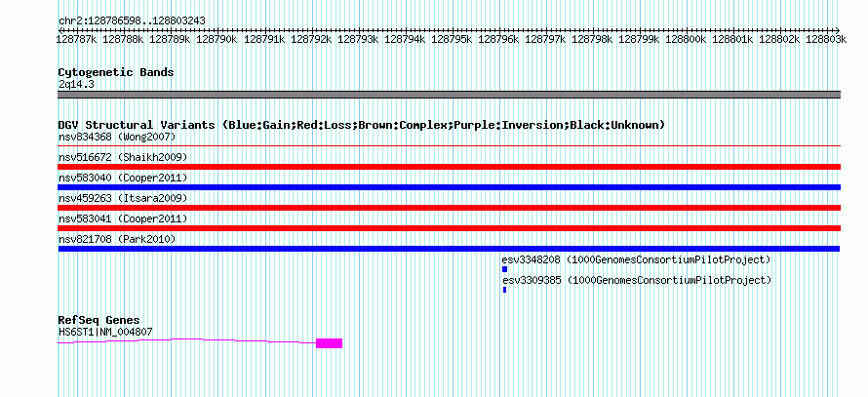The height and width of the screenshot is (397, 868).
Task: Click the RefSeq Genes track title
Action: coord(99,320)
